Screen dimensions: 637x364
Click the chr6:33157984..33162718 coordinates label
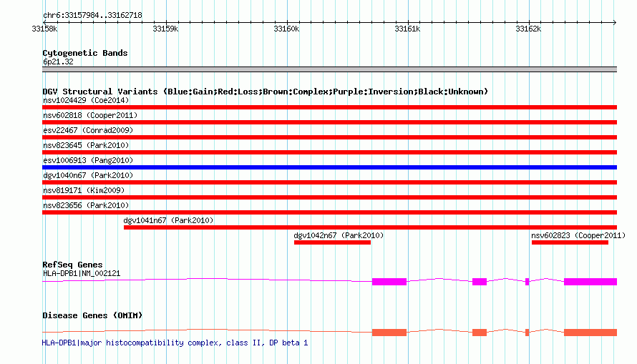tap(92, 16)
